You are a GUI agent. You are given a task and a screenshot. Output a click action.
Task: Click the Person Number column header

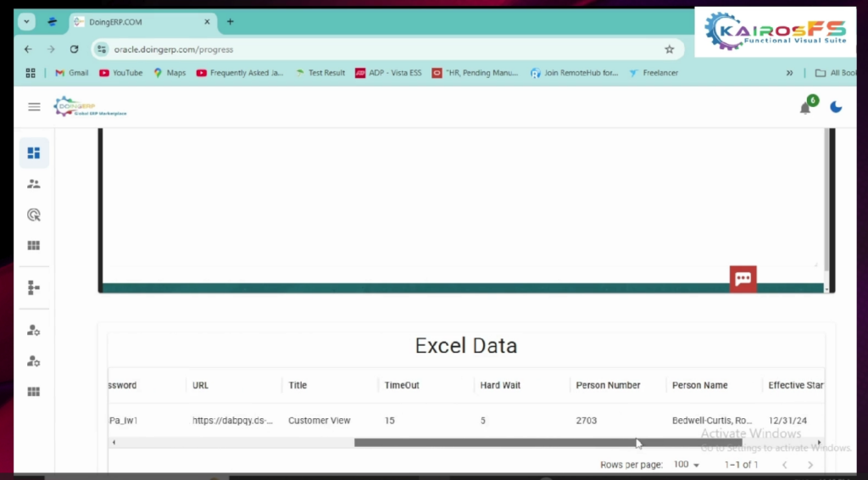[x=608, y=385]
